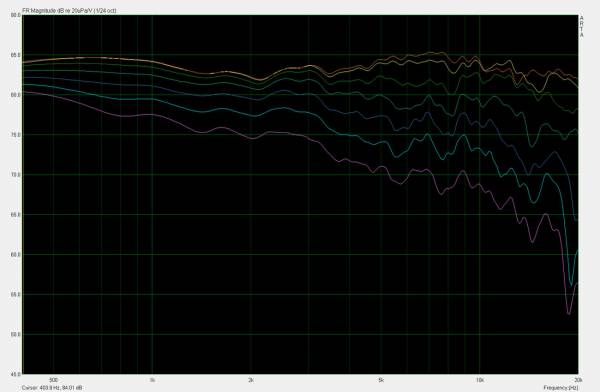Click the 45.0 dB axis label
Image resolution: width=600 pixels, height=392 pixels.
[x=15, y=374]
